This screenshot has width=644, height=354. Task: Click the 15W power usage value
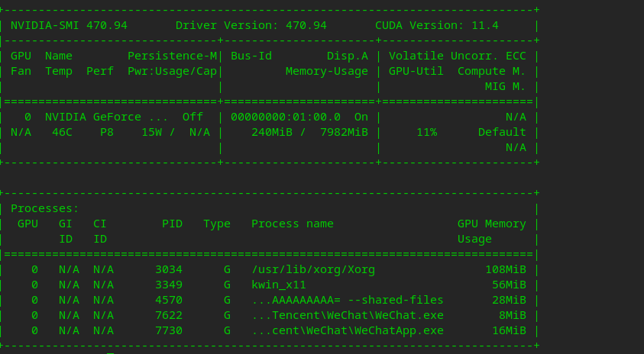click(151, 133)
